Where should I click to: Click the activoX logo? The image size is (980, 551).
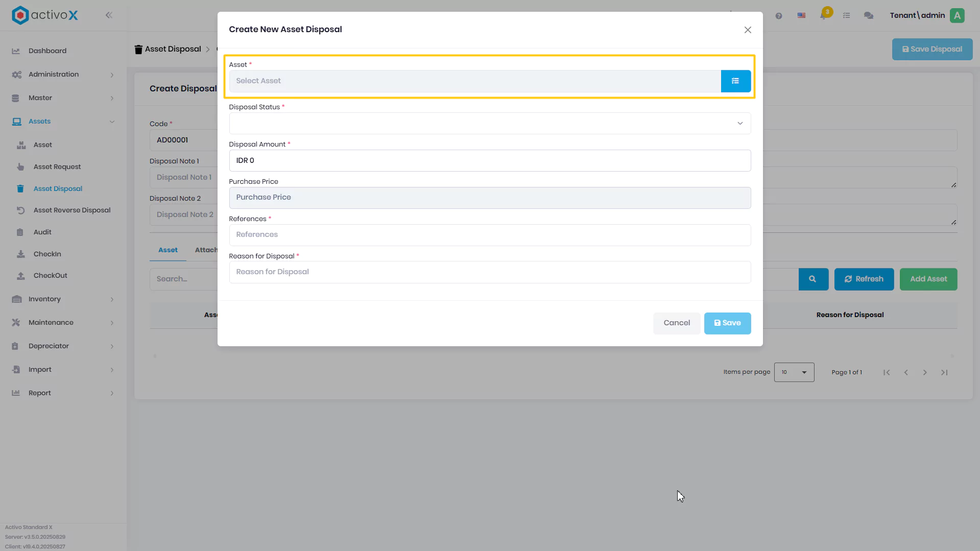pyautogui.click(x=45, y=15)
